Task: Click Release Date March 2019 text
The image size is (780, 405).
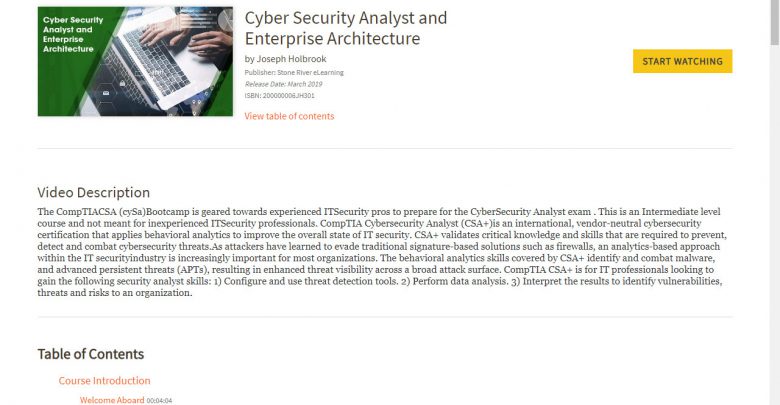Action: [284, 84]
